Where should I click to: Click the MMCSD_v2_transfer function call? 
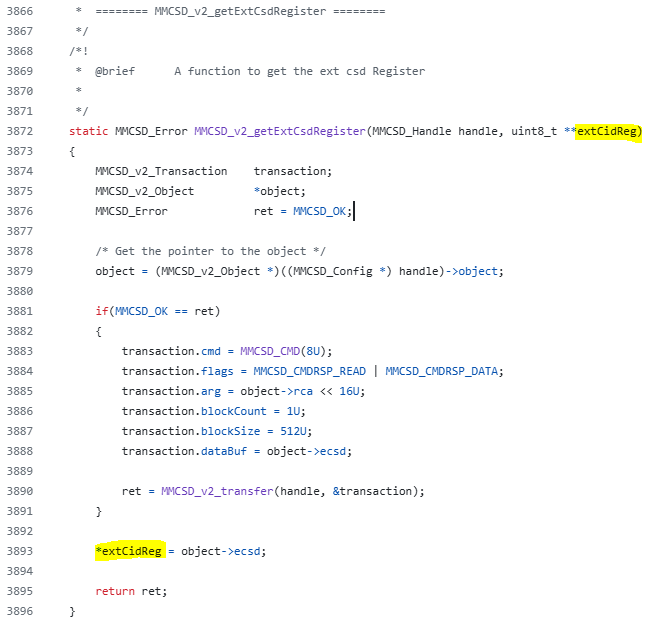point(217,492)
